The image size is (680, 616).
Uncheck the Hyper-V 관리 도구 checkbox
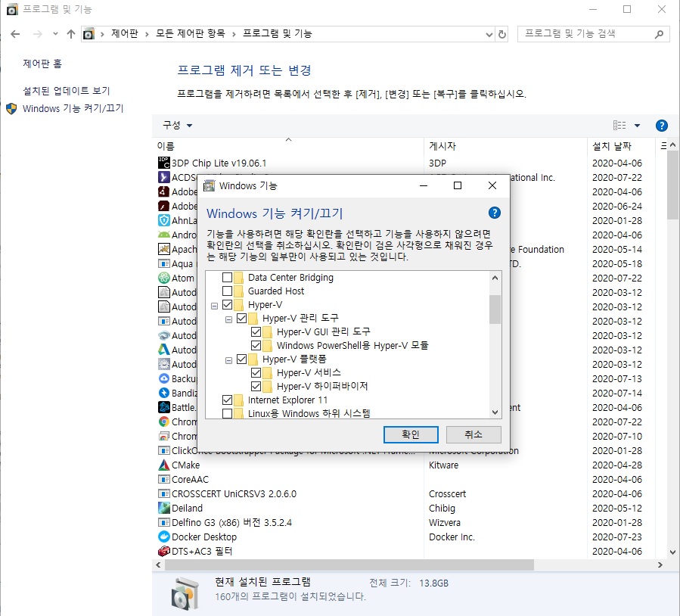click(x=241, y=318)
